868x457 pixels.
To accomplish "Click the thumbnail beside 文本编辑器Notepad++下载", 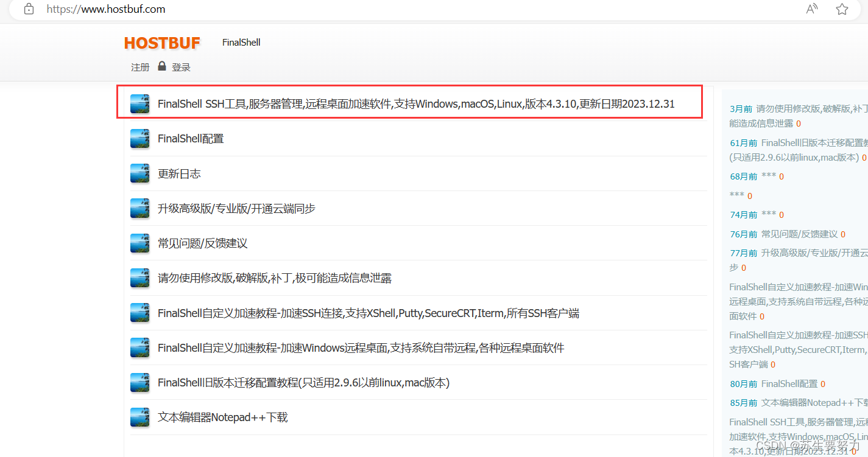I will point(140,417).
